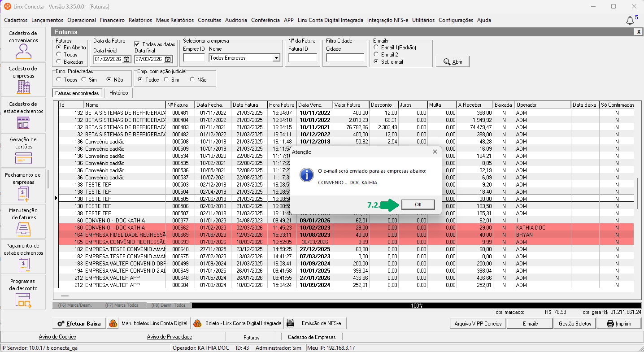Click the Empres ID input field
Image resolution: width=644 pixels, height=352 pixels.
coord(194,58)
